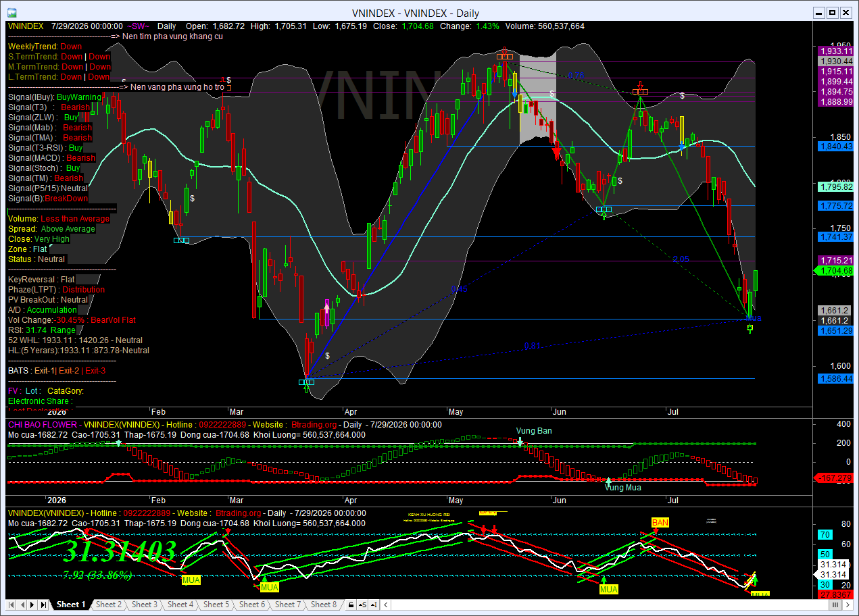859x616 pixels.
Task: Jump to first sheet using the navigation arrow
Action: (x=11, y=605)
